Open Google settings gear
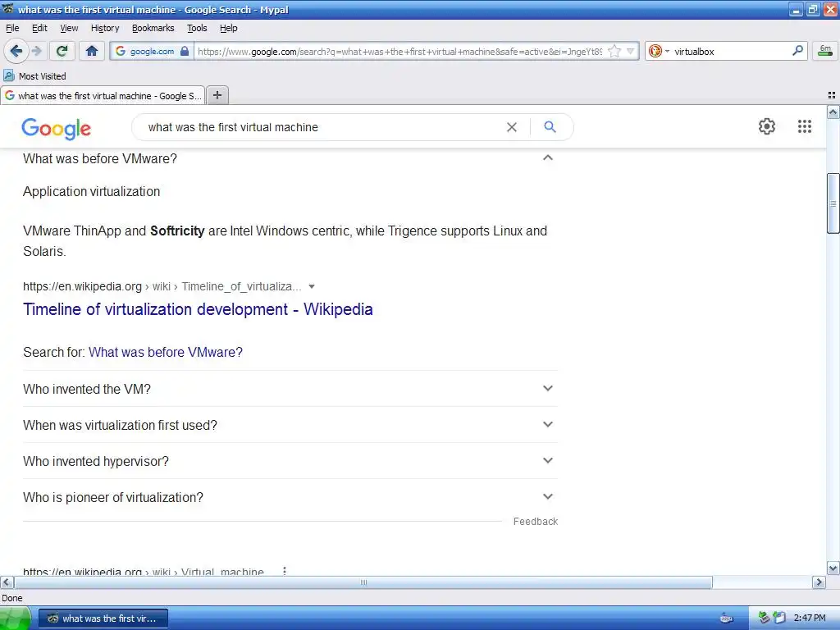The height and width of the screenshot is (630, 840). [767, 126]
